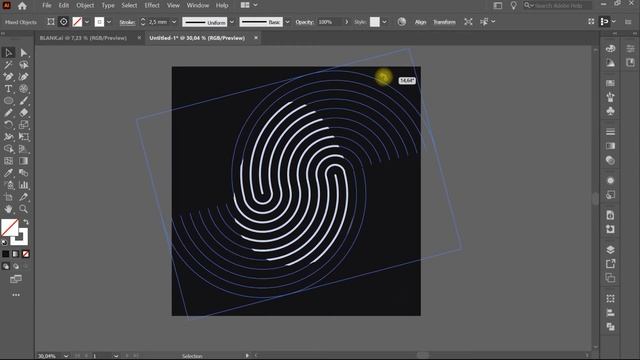Toggle Draw Behind mode
The image size is (640, 360).
coord(16,266)
